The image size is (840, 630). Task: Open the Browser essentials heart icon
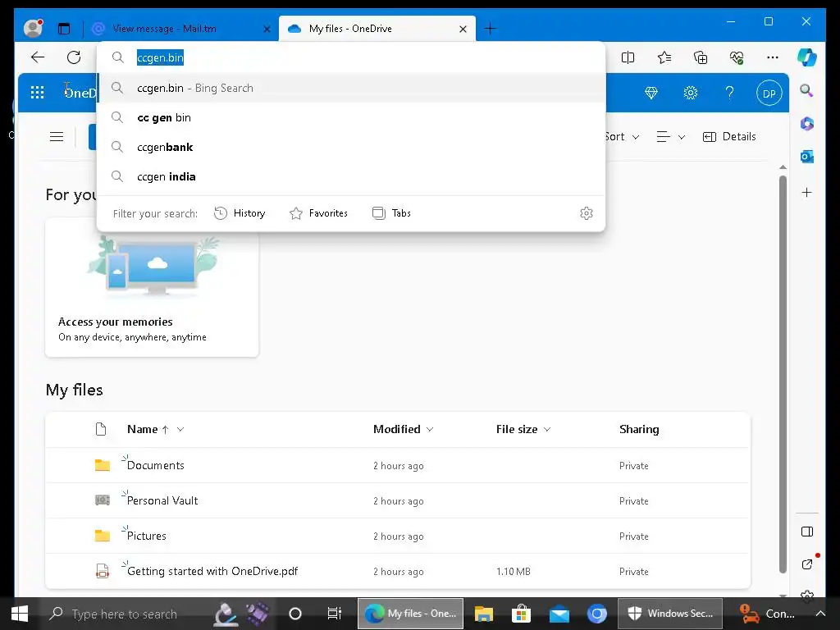click(737, 57)
